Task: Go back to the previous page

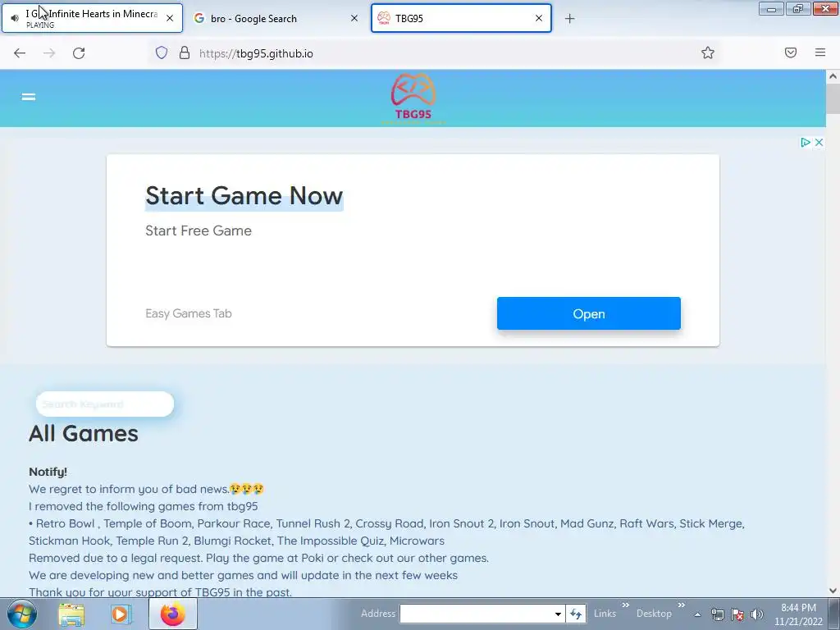Action: coord(20,53)
